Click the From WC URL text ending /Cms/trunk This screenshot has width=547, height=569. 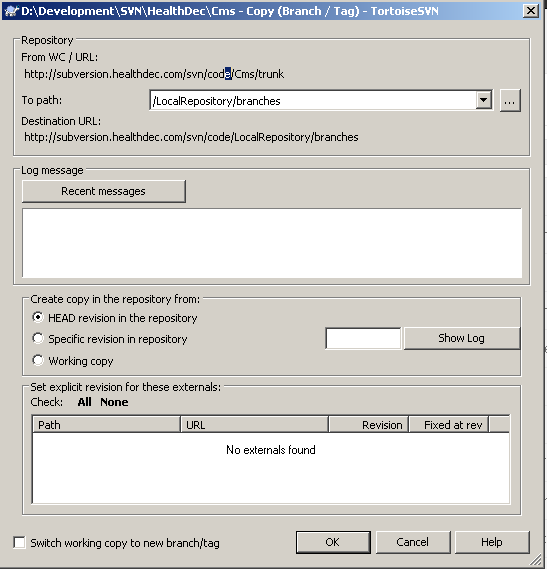(x=154, y=74)
